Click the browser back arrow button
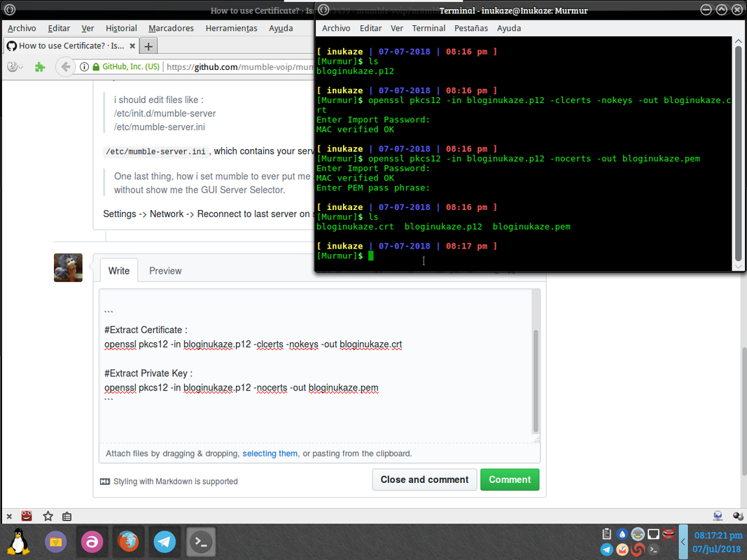Viewport: 747px width, 560px height. (66, 66)
